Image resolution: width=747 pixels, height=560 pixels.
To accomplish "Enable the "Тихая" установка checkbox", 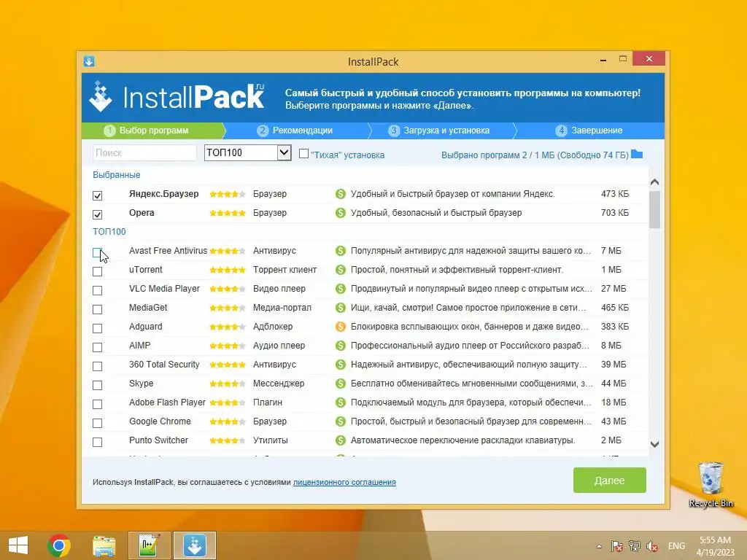I will click(x=303, y=153).
